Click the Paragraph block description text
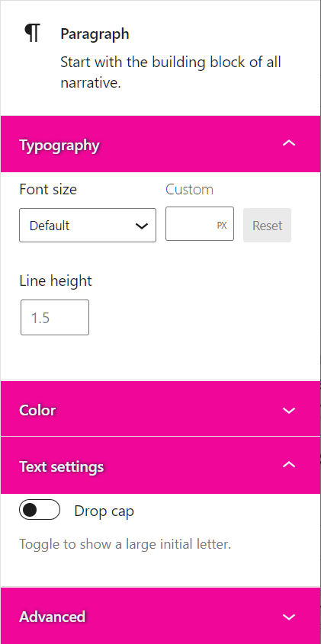321x644 pixels. [171, 72]
